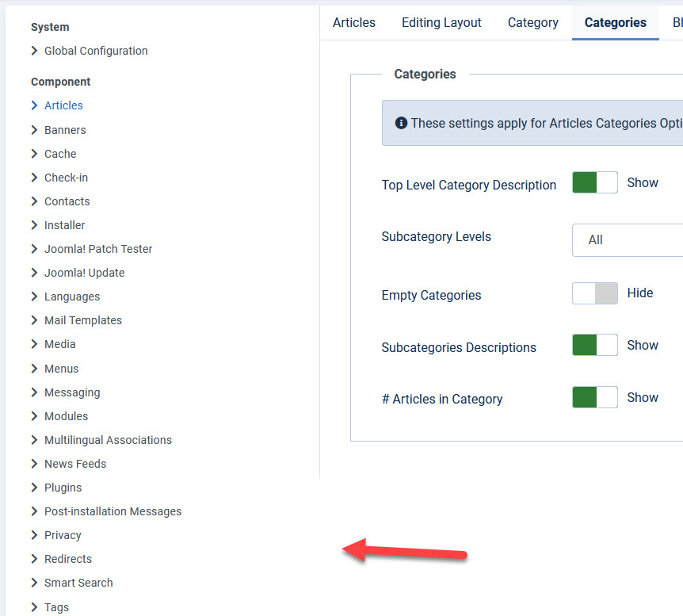Open the Cache component link
The width and height of the screenshot is (683, 616).
[60, 154]
